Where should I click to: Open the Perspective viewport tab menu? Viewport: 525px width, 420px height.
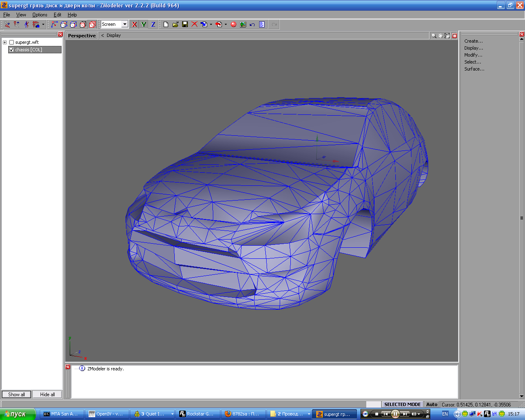click(82, 36)
